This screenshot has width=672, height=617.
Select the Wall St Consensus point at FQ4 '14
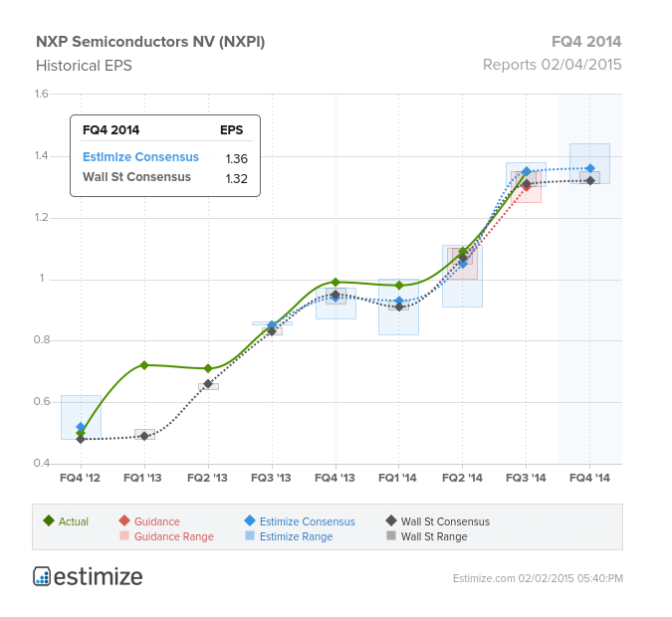(x=590, y=181)
